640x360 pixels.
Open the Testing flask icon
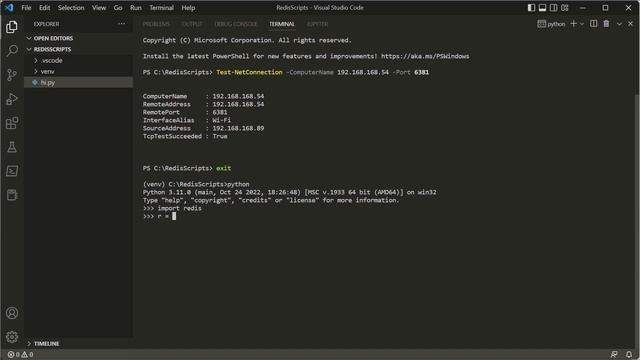click(12, 147)
